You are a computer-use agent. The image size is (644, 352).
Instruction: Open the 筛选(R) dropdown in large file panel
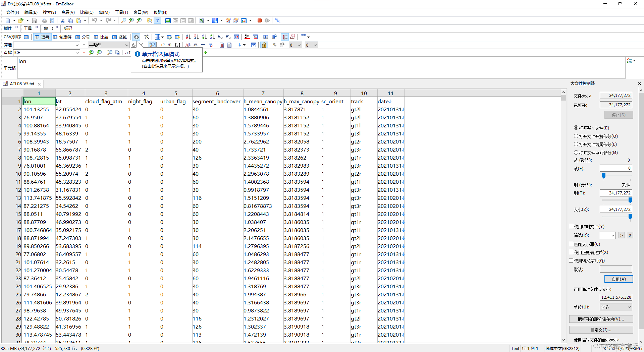click(x=612, y=235)
